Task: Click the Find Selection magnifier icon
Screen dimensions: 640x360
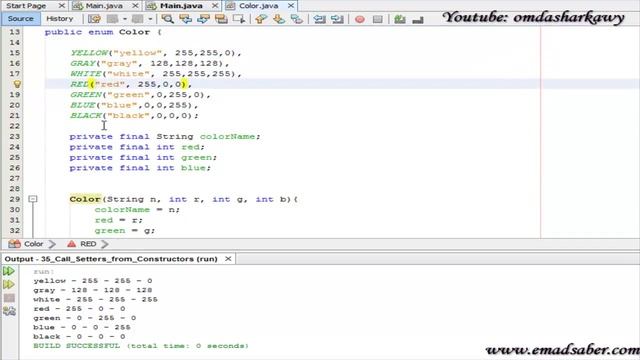Action: pos(167,19)
